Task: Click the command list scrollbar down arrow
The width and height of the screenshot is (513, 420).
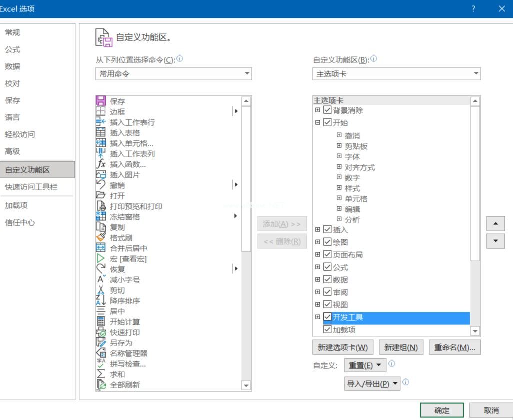Action: [x=246, y=386]
